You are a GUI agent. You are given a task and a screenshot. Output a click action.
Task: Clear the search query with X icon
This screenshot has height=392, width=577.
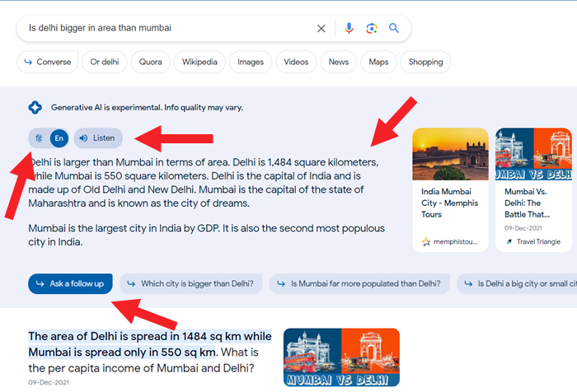321,28
